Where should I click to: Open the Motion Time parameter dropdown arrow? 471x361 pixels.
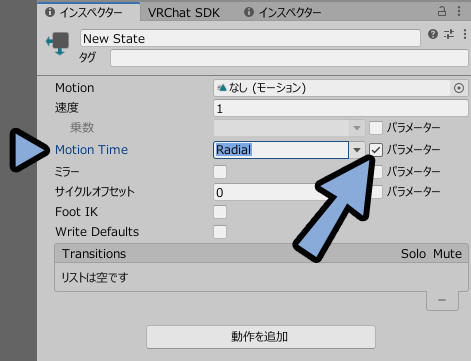click(357, 150)
